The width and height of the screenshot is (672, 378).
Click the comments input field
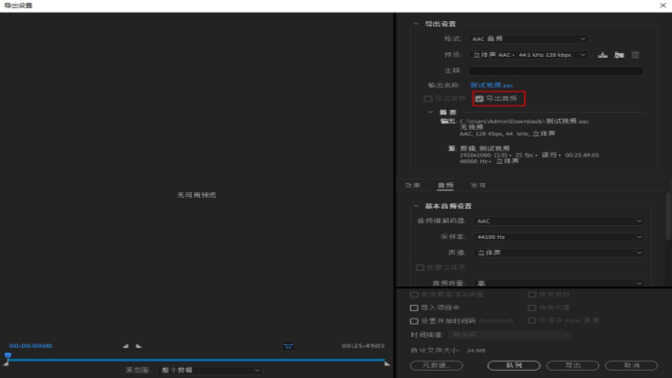point(556,70)
